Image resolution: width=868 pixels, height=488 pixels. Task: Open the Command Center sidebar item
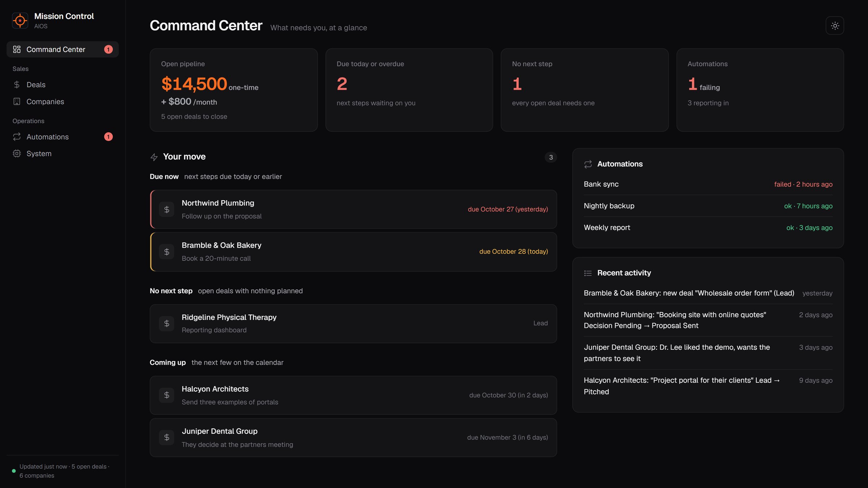coord(63,50)
